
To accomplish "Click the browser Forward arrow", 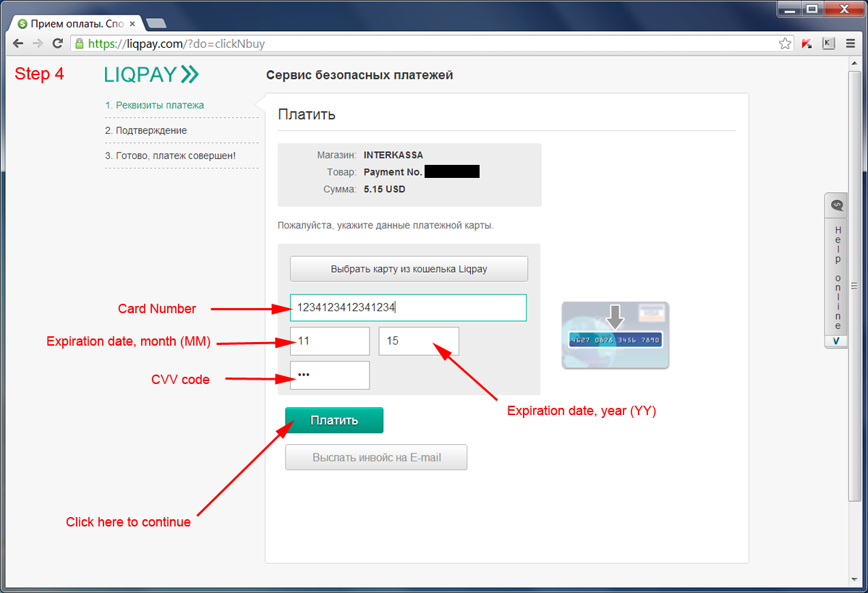I will [x=38, y=43].
